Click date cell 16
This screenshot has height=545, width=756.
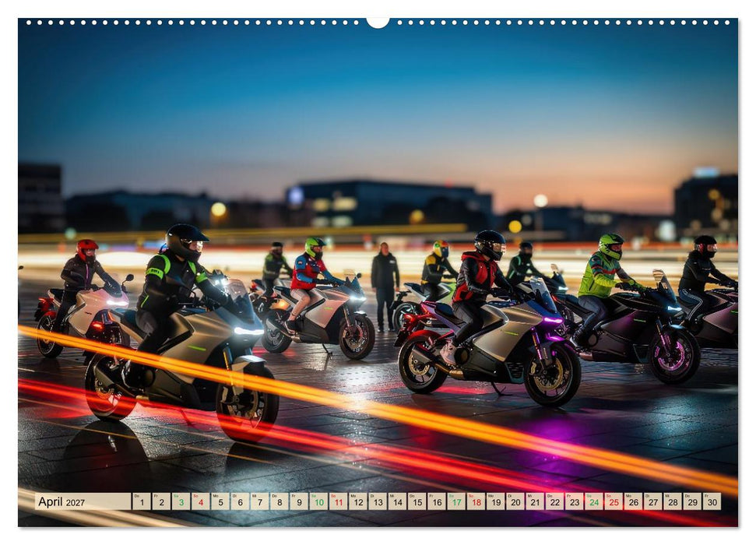click(438, 501)
